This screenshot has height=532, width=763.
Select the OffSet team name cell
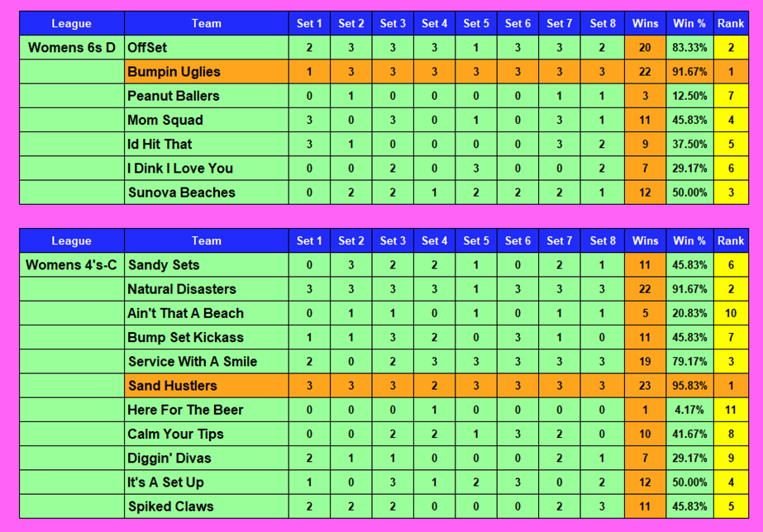(x=147, y=48)
